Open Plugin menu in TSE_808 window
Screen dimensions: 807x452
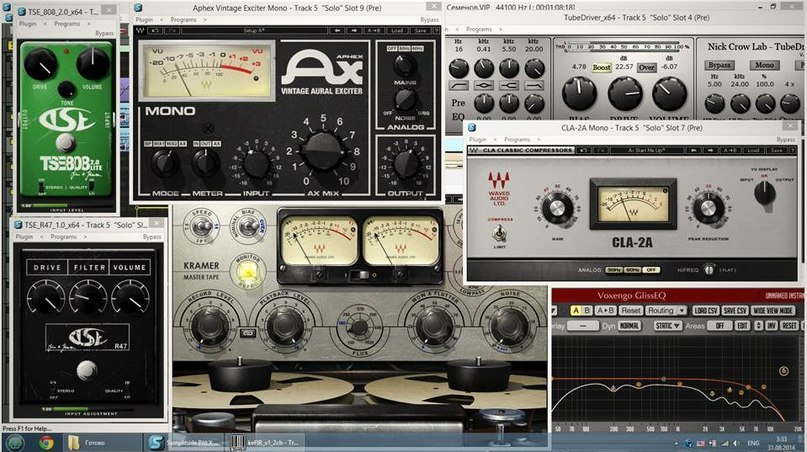[27, 24]
